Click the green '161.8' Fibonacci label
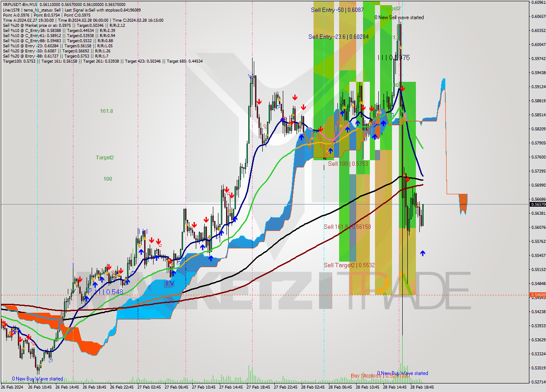The width and height of the screenshot is (546, 392). pyautogui.click(x=107, y=111)
